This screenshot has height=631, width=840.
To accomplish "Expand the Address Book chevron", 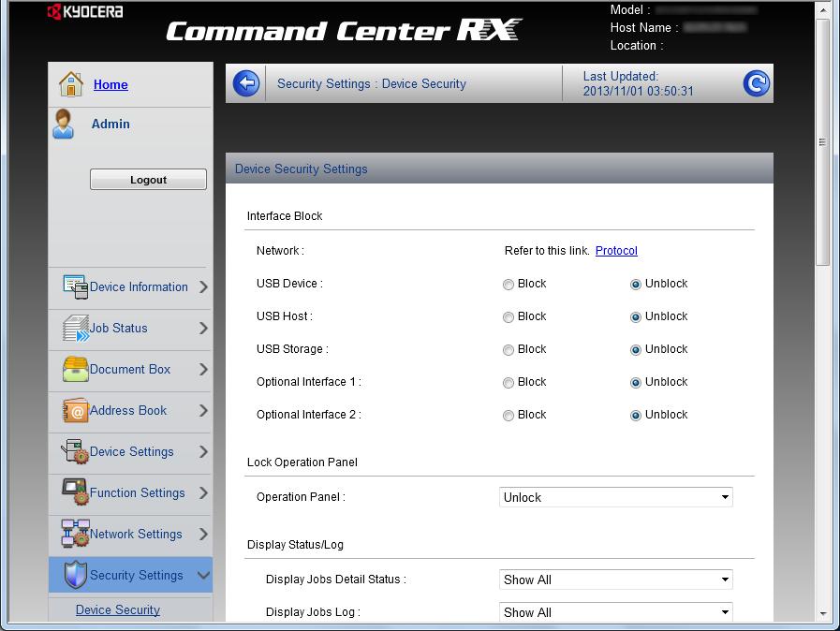I will [x=203, y=411].
